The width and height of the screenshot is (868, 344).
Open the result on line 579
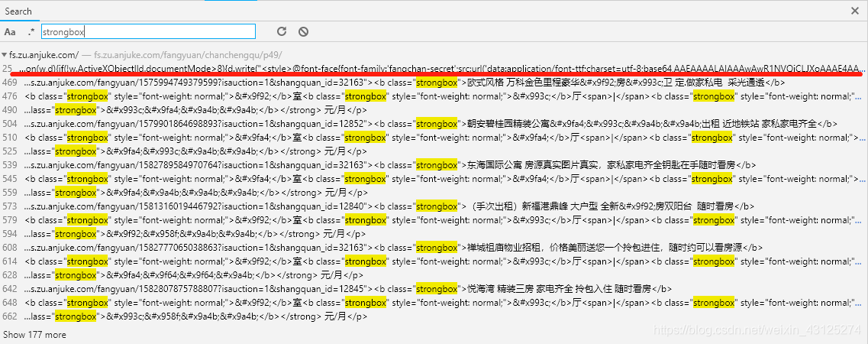coord(434,220)
